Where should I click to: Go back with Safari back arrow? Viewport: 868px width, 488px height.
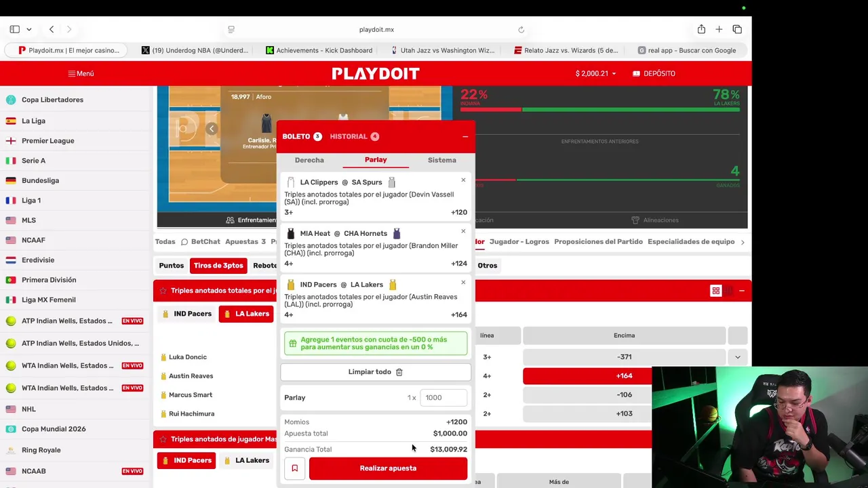tap(52, 29)
